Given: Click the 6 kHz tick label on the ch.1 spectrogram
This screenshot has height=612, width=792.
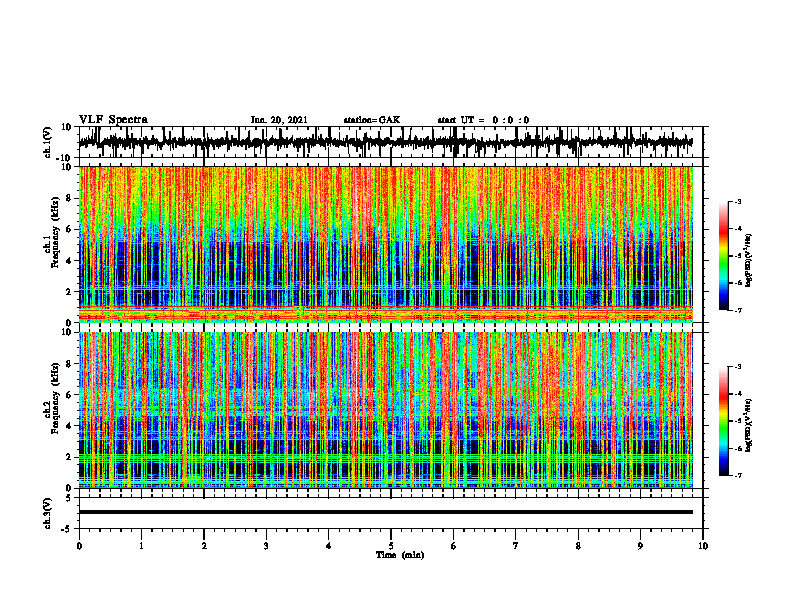Looking at the screenshot, I should point(69,229).
